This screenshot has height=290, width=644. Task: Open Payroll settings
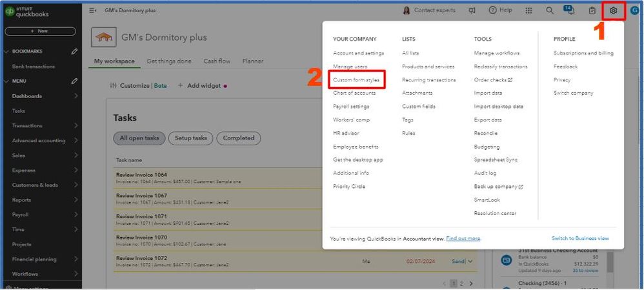(351, 106)
